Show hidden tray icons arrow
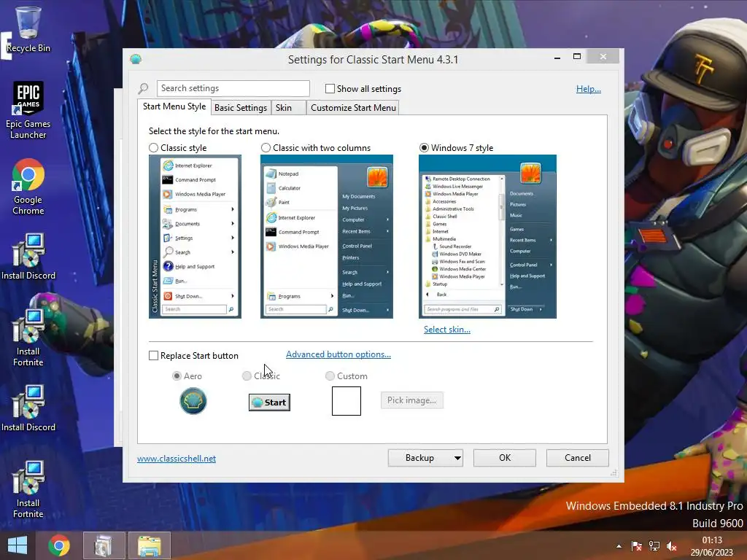This screenshot has height=560, width=747. [x=619, y=546]
